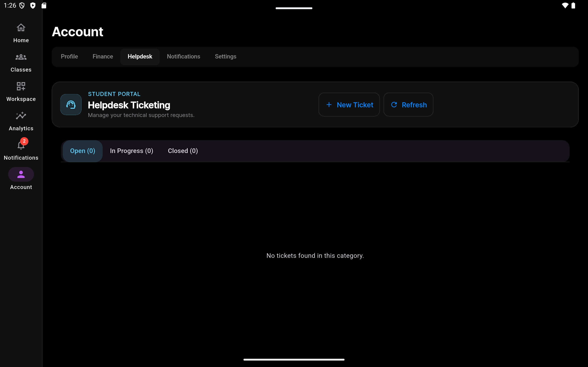
Task: Switch to the Profile tab
Action: coord(70,57)
